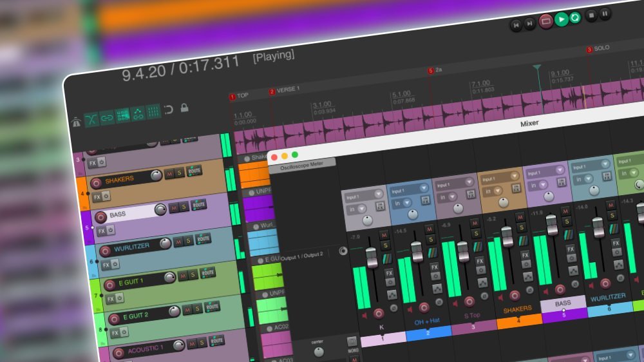Click the ROUTE button on the E GUIT 2 track
This screenshot has width=644, height=362.
[213, 307]
